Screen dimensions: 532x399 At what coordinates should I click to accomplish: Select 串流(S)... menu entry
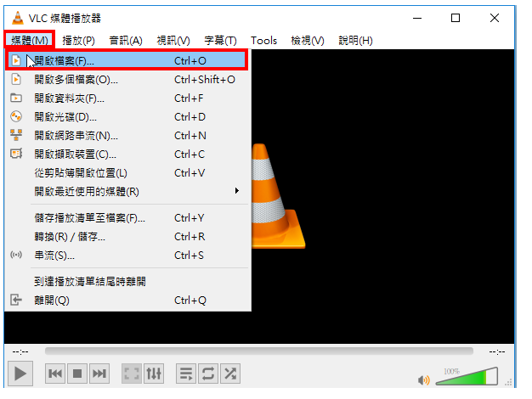tap(127, 255)
